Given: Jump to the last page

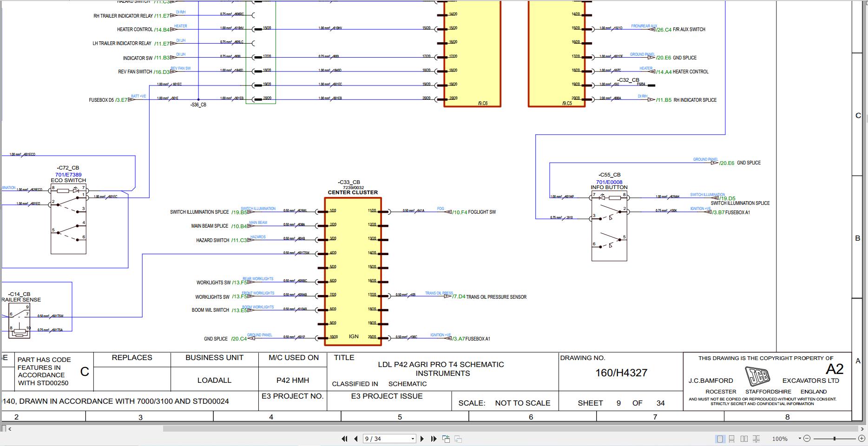Looking at the screenshot, I should click(433, 439).
